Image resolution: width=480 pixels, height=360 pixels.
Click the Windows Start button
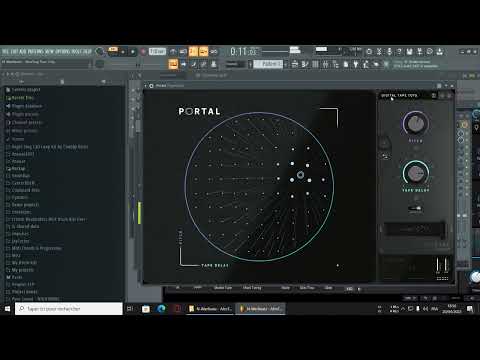[7, 309]
